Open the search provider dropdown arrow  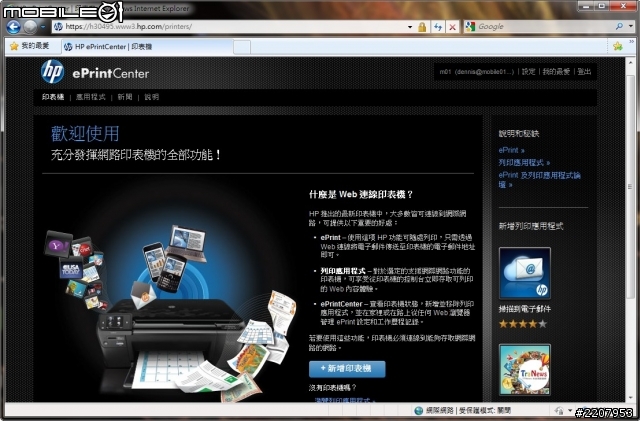coord(631,27)
